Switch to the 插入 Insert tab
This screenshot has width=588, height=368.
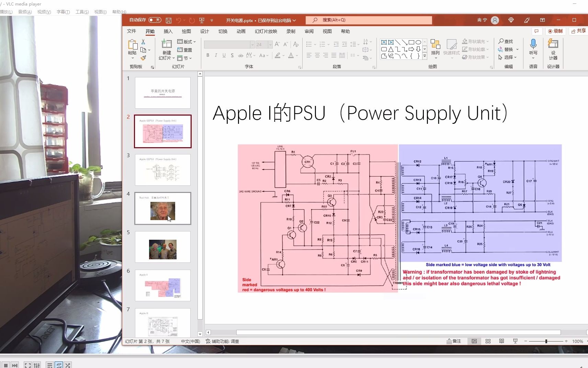click(x=168, y=31)
